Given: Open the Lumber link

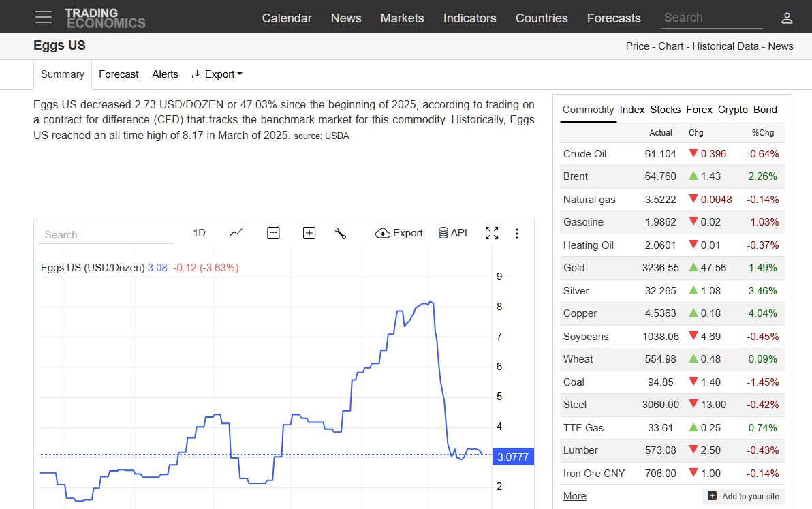Looking at the screenshot, I should pos(580,450).
